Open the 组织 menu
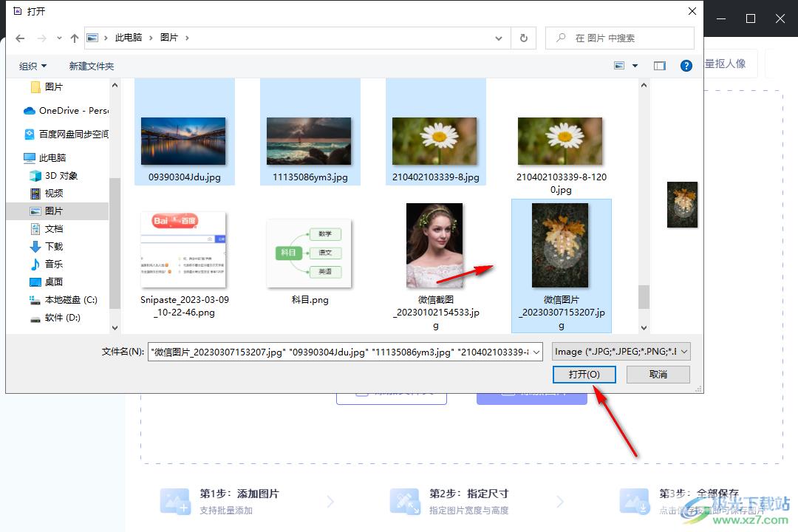This screenshot has height=532, width=798. (33, 66)
